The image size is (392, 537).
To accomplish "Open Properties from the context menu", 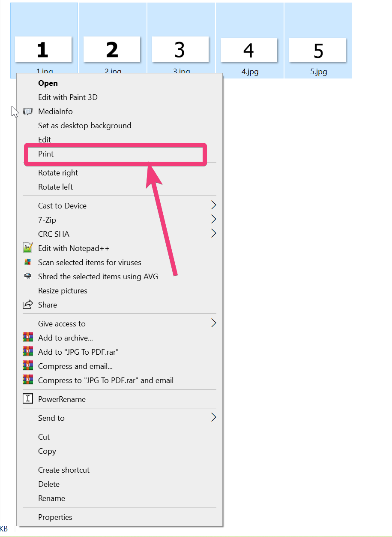I will click(x=55, y=517).
